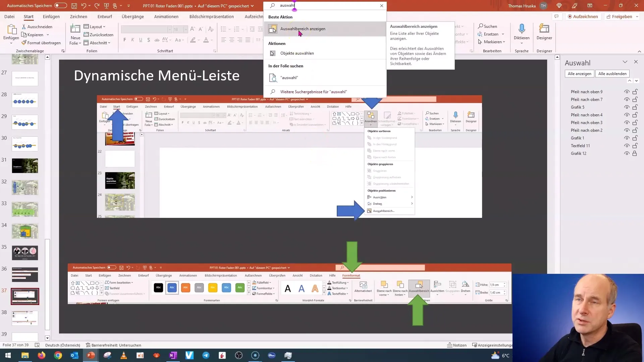
Task: Hide Textfeld 11 in selection panel
Action: [x=627, y=145]
